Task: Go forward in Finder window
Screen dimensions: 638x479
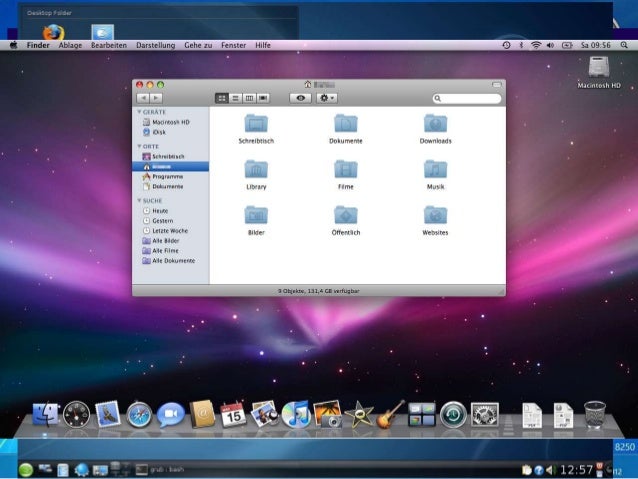Action: 156,98
